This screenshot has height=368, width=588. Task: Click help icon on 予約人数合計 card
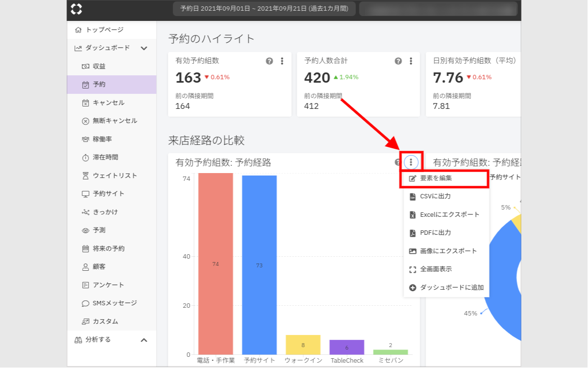point(398,61)
